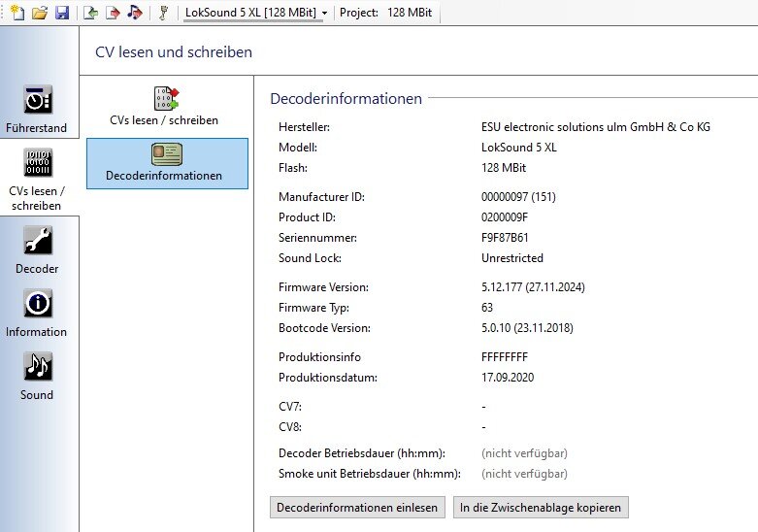This screenshot has height=532, width=758.
Task: Open the Führerstand sidebar view
Action: 37,109
